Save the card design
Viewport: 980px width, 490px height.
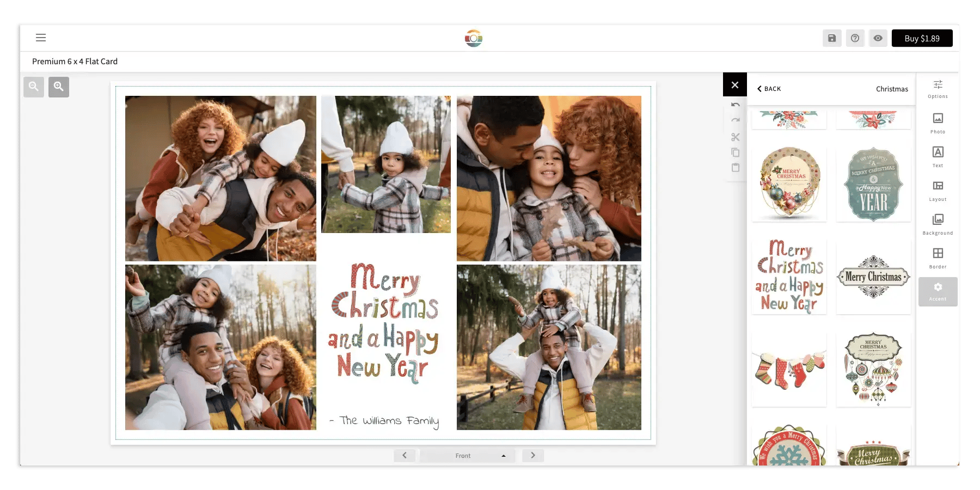click(831, 38)
